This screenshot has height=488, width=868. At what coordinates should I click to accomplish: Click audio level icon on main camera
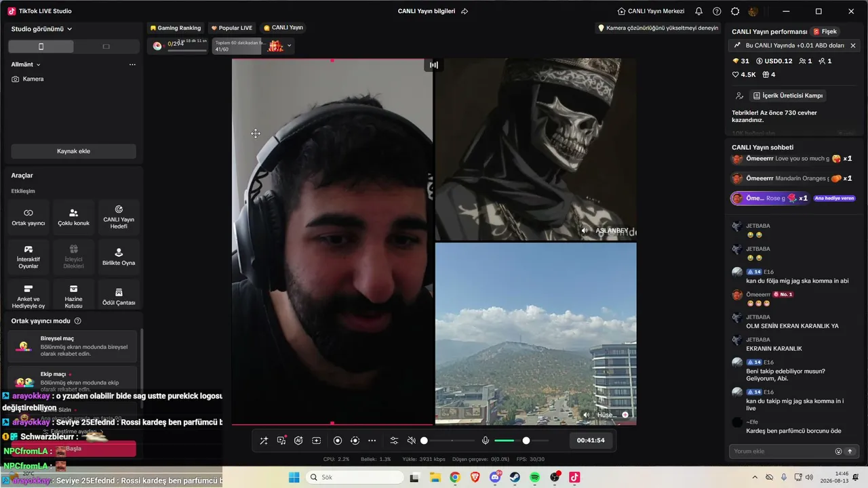click(434, 65)
